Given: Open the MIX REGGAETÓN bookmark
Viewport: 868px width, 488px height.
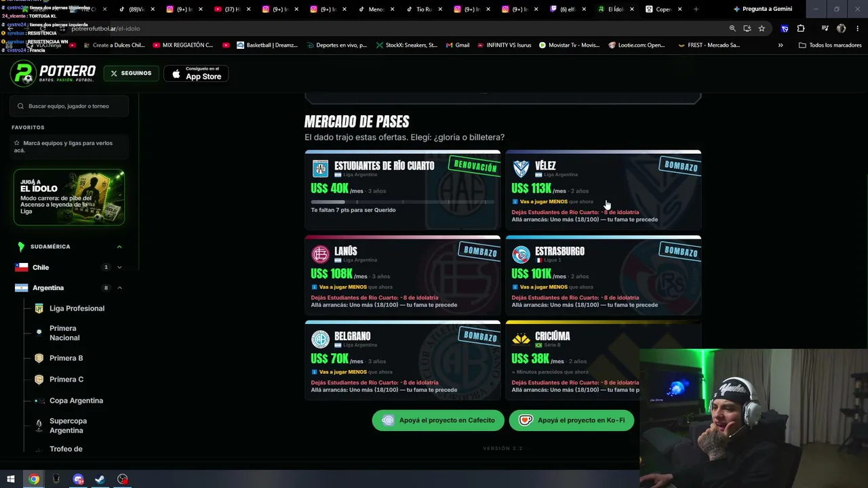Looking at the screenshot, I should click(183, 45).
